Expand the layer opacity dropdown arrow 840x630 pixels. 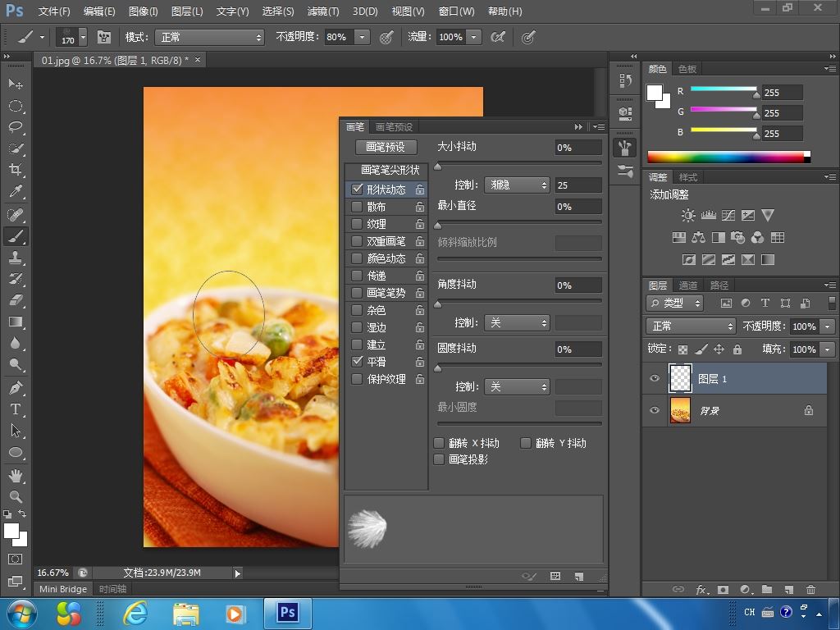pyautogui.click(x=827, y=326)
